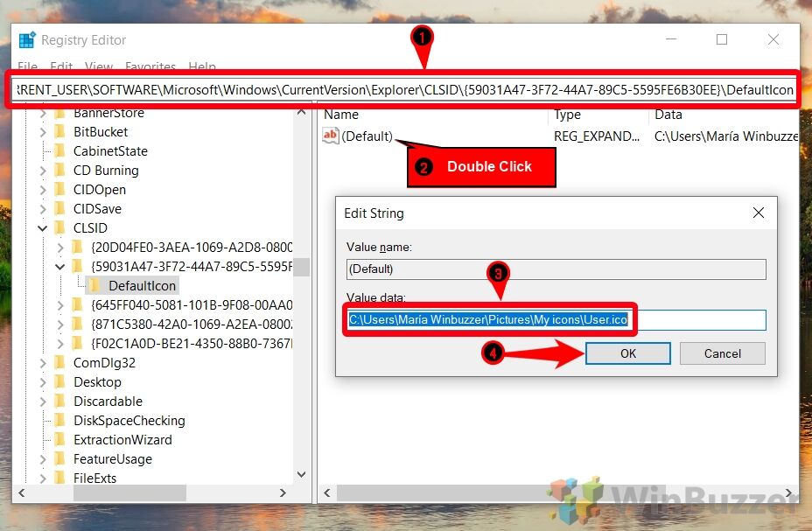
Task: Click the Value data input field
Action: coord(556,319)
